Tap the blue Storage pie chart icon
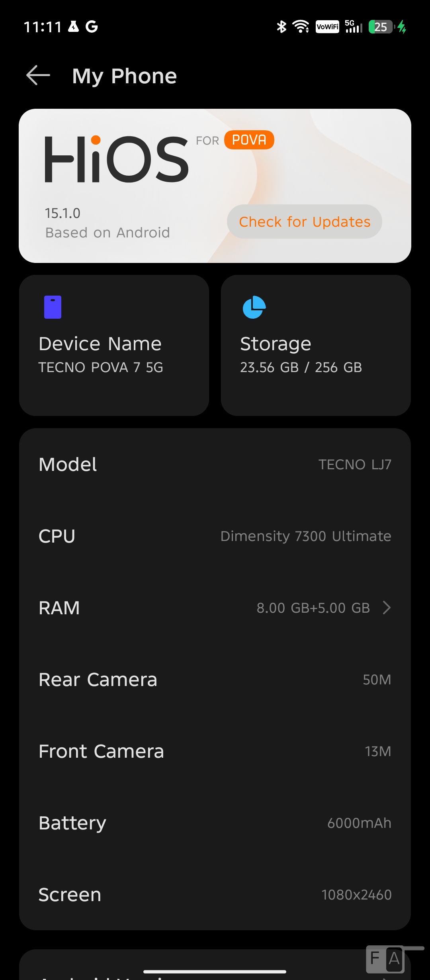This screenshot has height=980, width=430. click(254, 307)
